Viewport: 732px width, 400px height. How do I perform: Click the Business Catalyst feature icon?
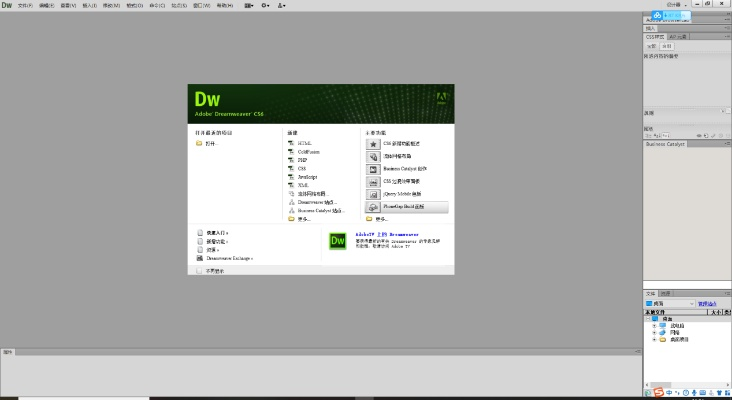[x=373, y=169]
